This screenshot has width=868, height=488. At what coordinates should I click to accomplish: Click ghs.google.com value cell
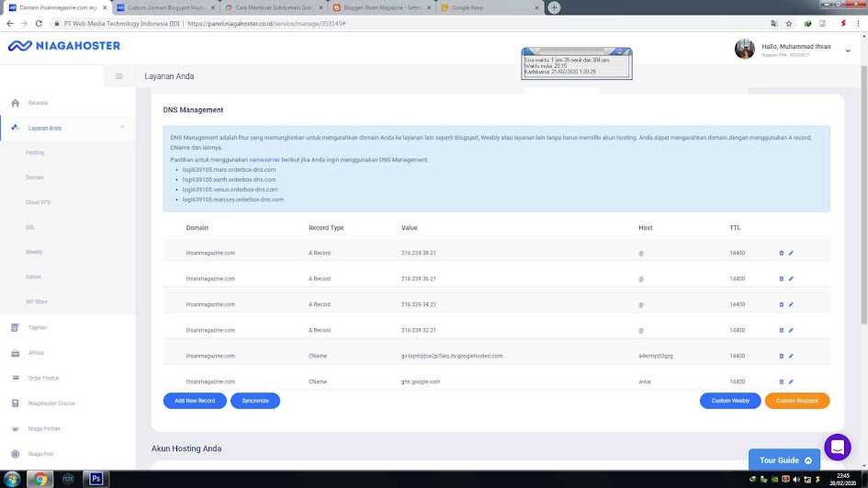click(421, 381)
